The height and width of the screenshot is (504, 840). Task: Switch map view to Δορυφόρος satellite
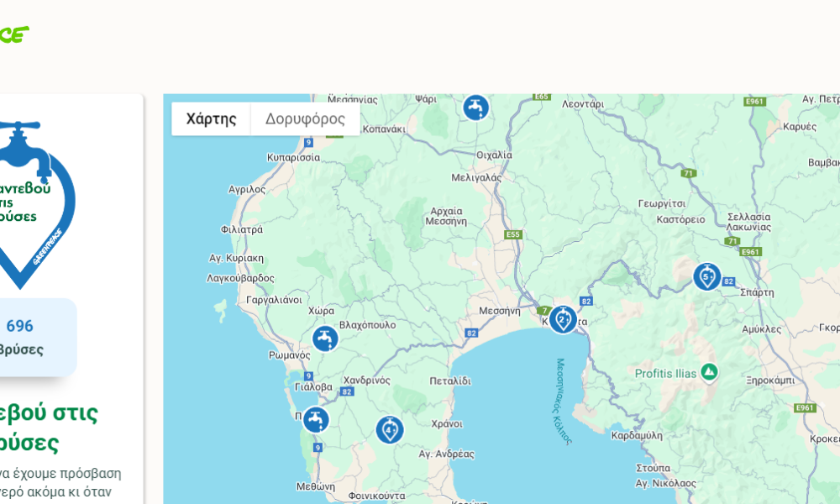[x=306, y=119]
